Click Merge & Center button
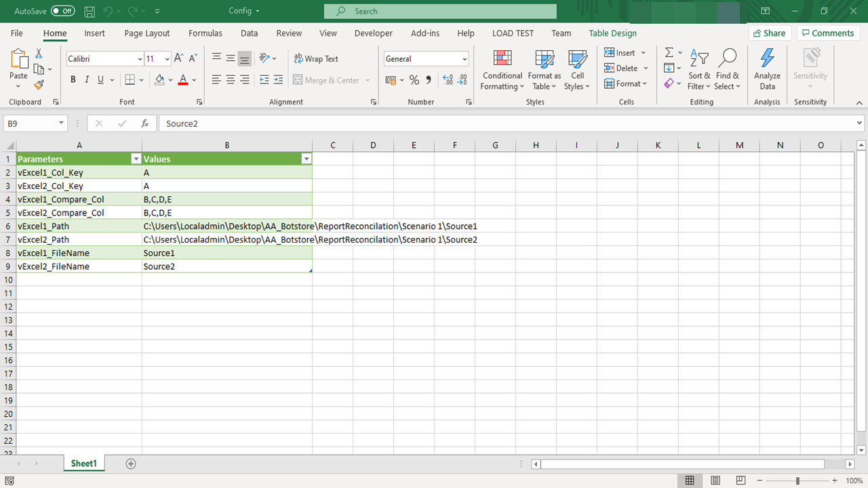Screen dimensions: 868x488 (x=327, y=80)
